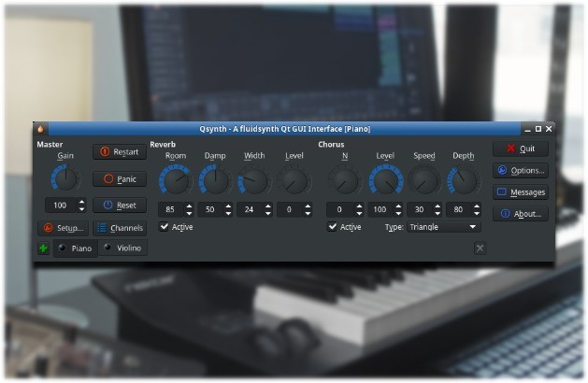Screen dimensions: 588x383
Task: Increase Reverb Room with up arrow
Action: point(189,206)
